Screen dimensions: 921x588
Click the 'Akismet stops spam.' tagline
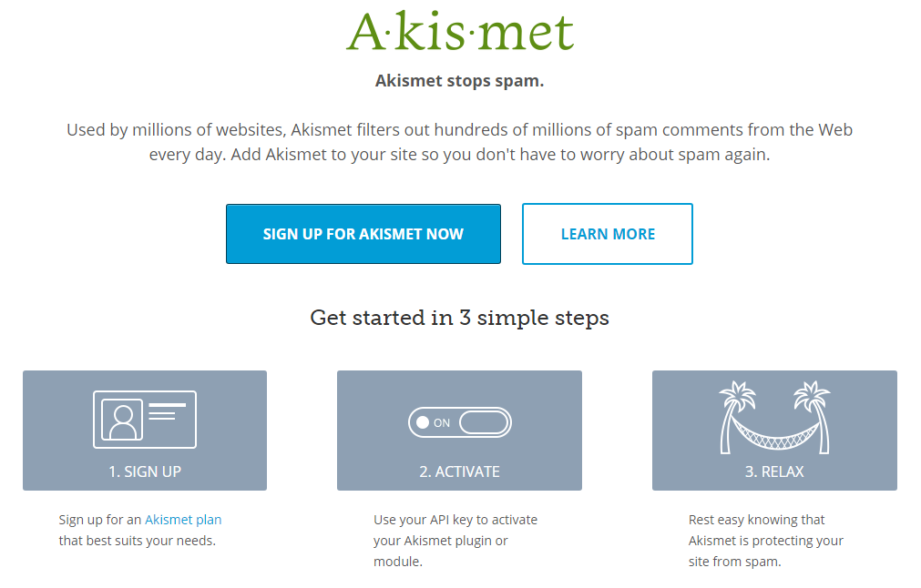(x=460, y=81)
